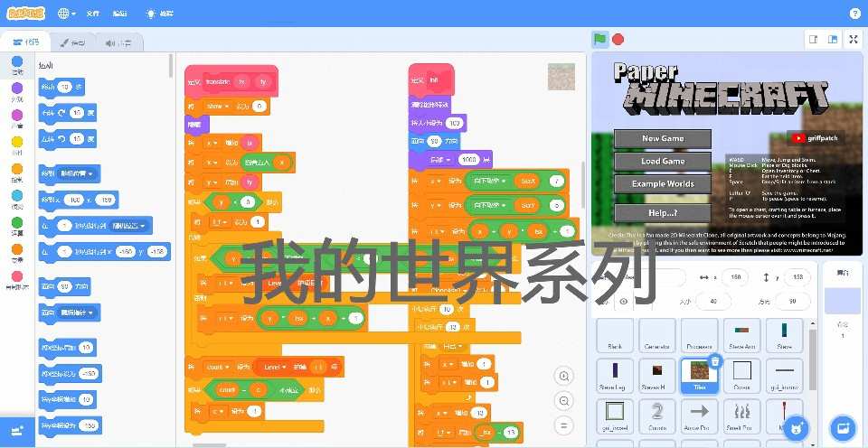Select the Steve Arm sprite
868x448 pixels.
click(741, 336)
